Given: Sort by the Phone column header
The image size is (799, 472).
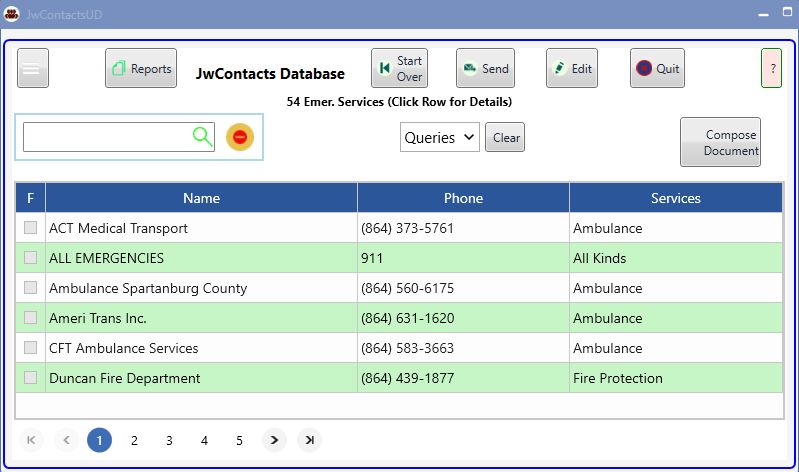Looking at the screenshot, I should [463, 198].
